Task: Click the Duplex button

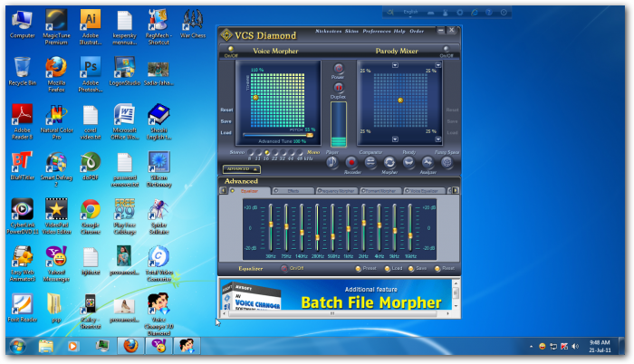Action: [x=338, y=88]
